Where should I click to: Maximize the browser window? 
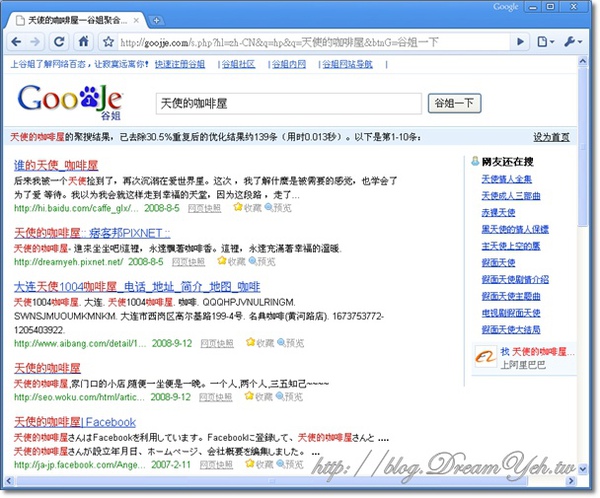tap(550, 7)
